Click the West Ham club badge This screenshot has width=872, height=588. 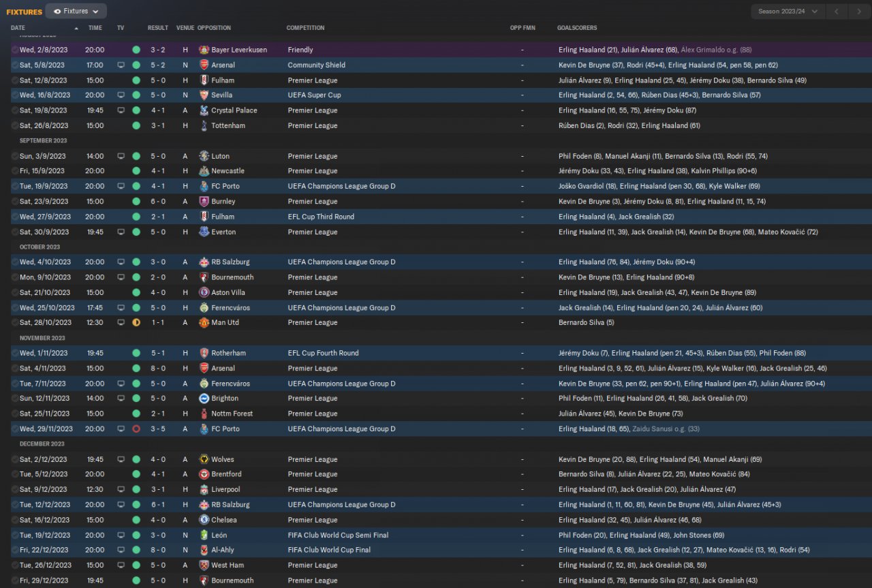coord(204,565)
